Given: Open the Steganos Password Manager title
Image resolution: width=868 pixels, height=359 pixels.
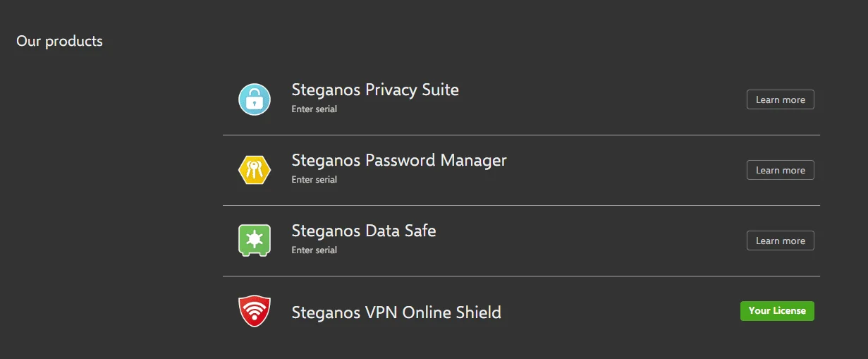Looking at the screenshot, I should tap(399, 161).
